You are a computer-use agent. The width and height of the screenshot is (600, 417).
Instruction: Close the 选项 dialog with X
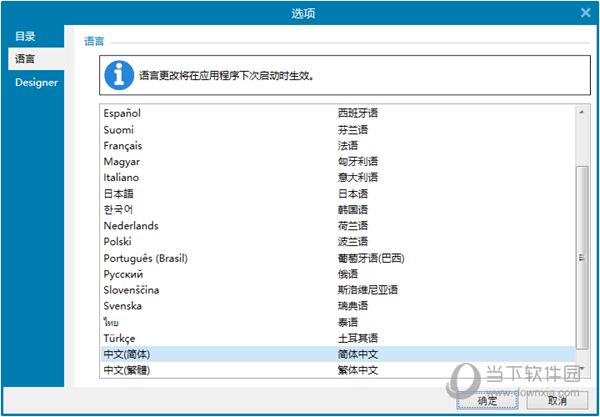click(585, 13)
